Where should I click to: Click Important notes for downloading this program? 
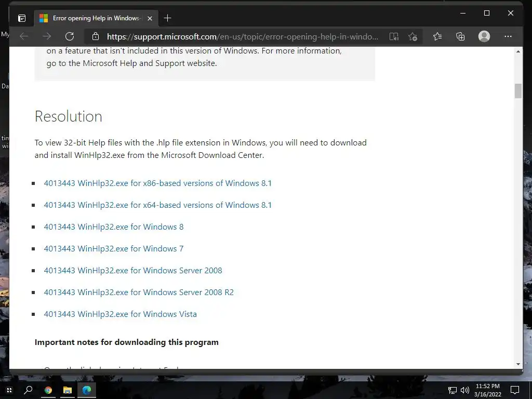pyautogui.click(x=127, y=342)
